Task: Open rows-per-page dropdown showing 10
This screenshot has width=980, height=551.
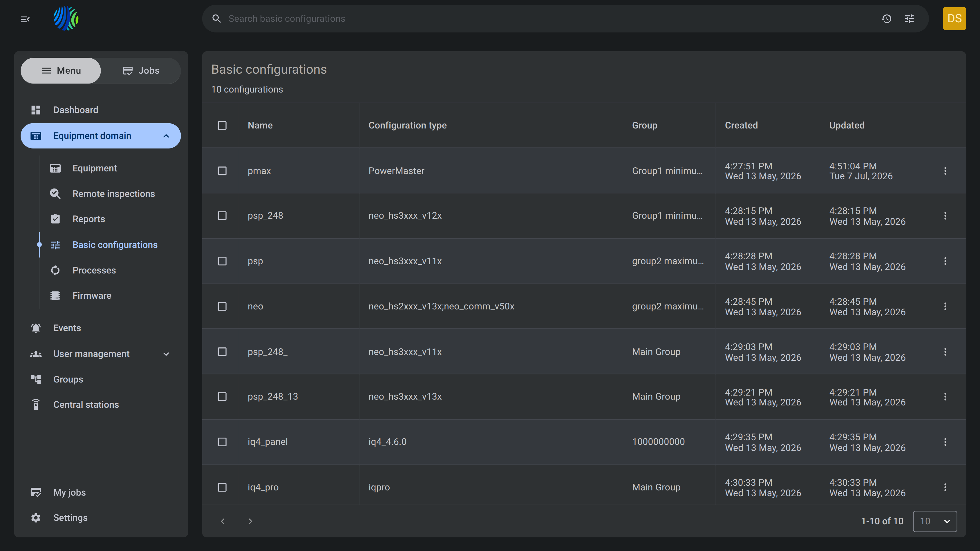Action: [x=935, y=521]
